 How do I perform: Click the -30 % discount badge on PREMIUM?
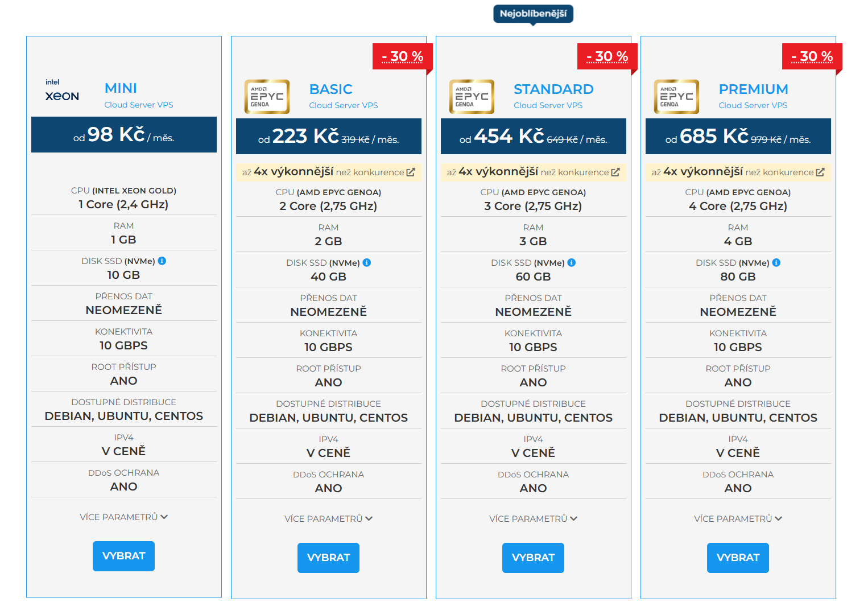coord(812,56)
